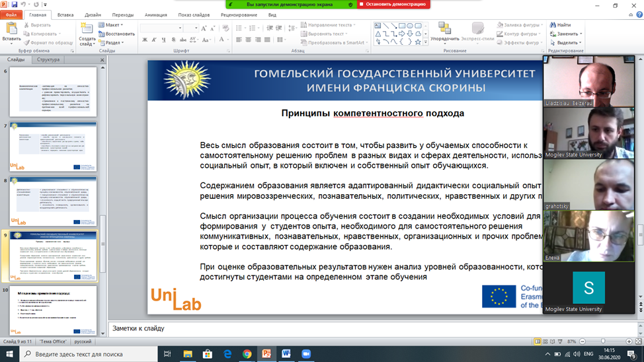Clear all formatting with the eraser icon

[225, 28]
